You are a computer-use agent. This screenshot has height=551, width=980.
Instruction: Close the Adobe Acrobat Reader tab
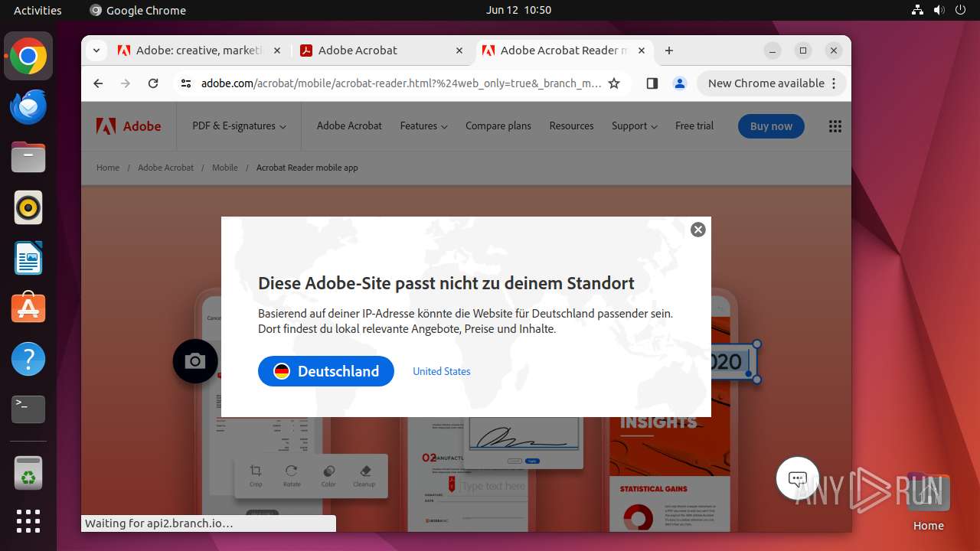(x=642, y=51)
